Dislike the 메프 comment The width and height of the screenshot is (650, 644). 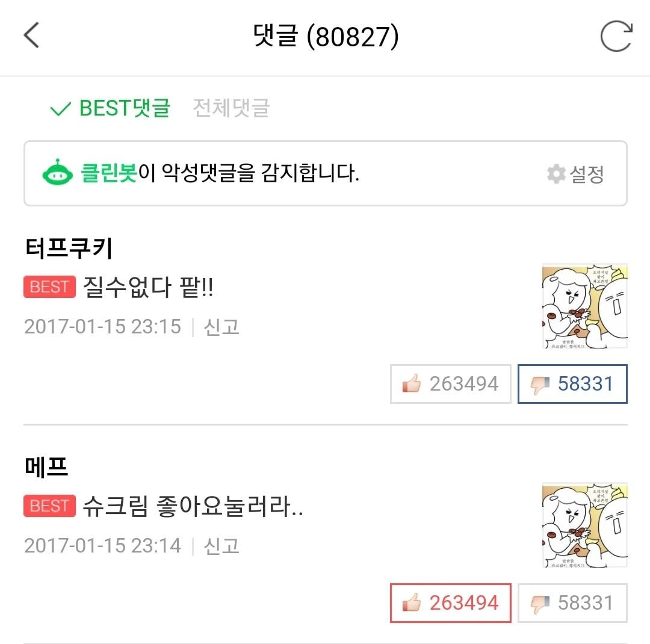point(572,603)
